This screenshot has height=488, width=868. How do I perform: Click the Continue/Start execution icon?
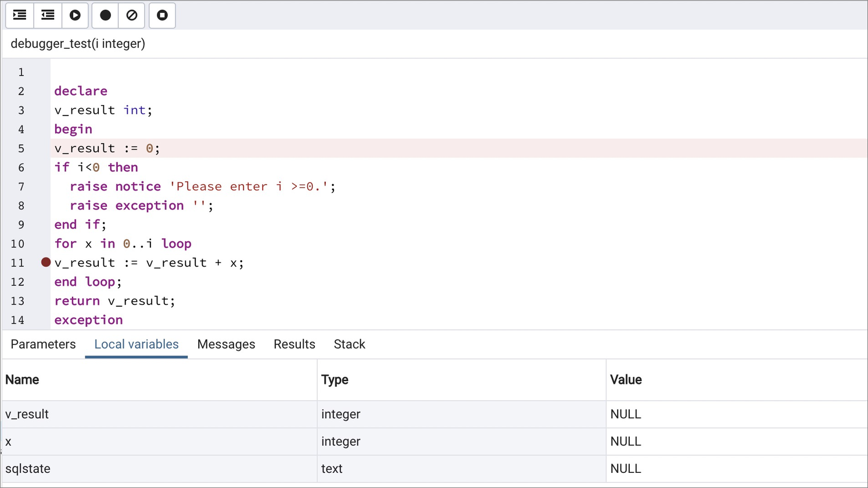(75, 16)
